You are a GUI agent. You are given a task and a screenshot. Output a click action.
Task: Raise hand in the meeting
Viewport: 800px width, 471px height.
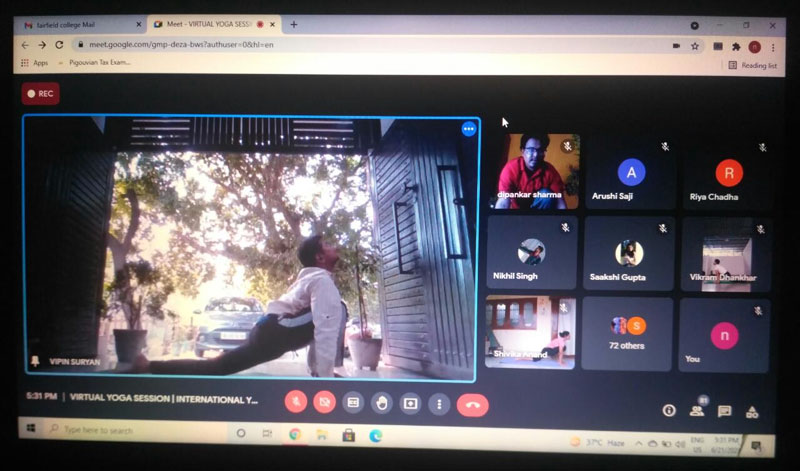click(x=381, y=403)
